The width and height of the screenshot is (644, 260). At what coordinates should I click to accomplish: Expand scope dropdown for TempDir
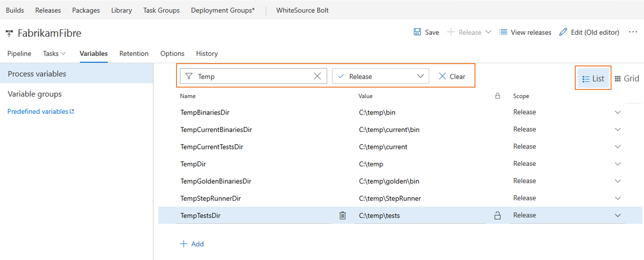618,164
